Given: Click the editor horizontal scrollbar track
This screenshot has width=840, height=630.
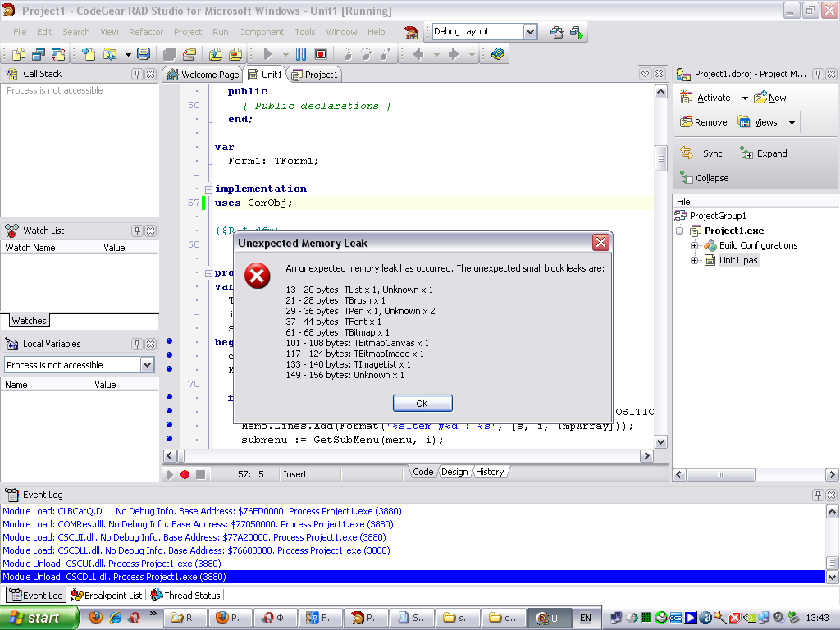Looking at the screenshot, I should tap(410, 455).
